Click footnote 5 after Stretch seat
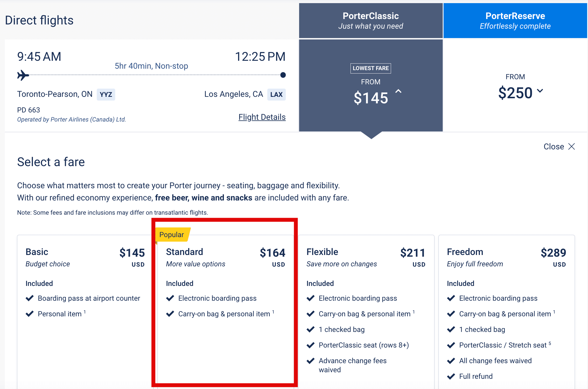 click(550, 343)
